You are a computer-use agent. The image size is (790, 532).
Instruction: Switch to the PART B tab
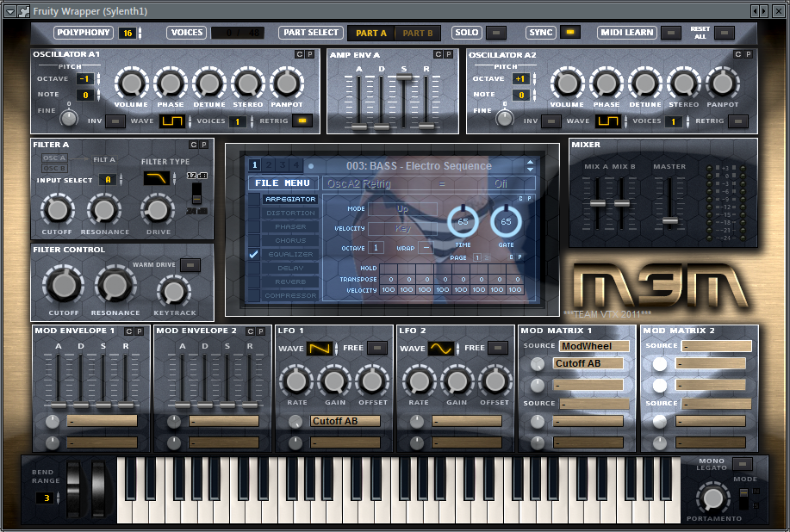point(419,32)
